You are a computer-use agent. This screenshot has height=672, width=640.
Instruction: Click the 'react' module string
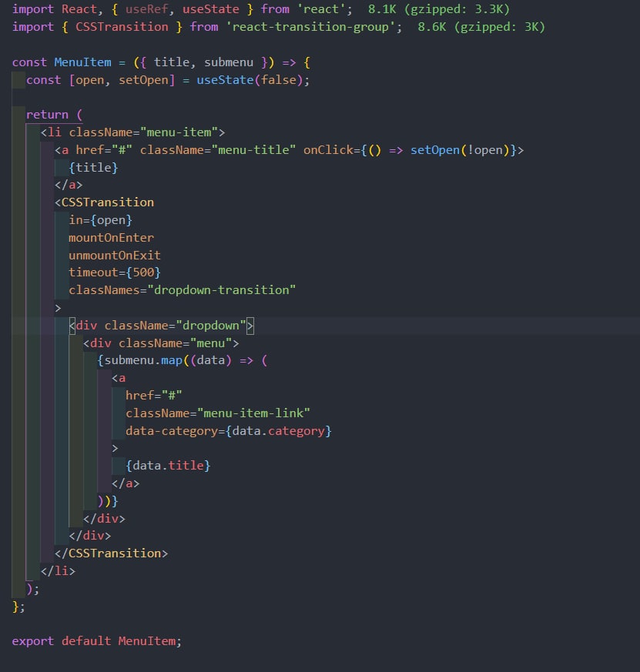321,9
